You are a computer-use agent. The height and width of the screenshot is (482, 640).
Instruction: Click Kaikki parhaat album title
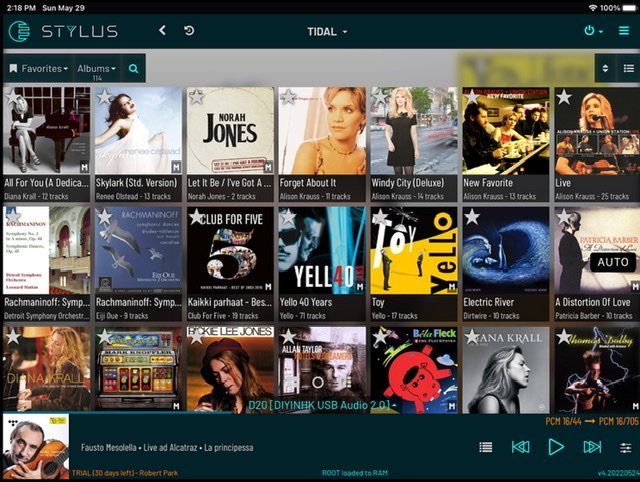click(x=229, y=302)
